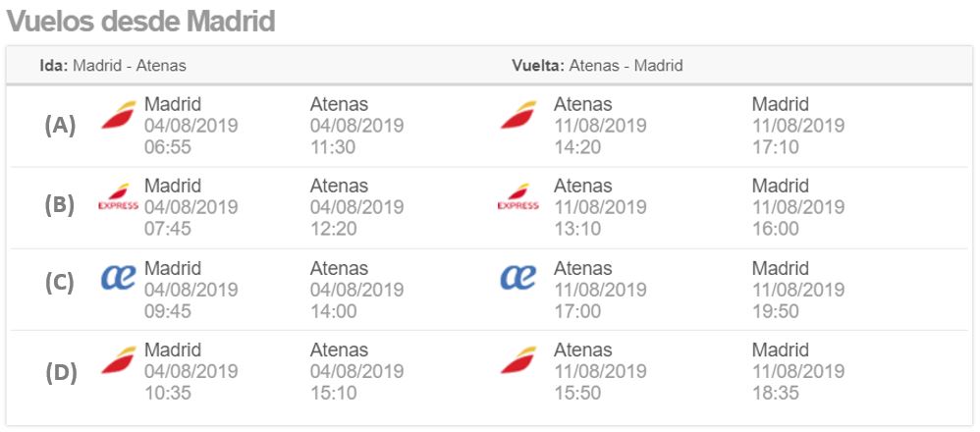Click the 10:35 Madrid departure on option D
980x432 pixels.
pyautogui.click(x=168, y=393)
